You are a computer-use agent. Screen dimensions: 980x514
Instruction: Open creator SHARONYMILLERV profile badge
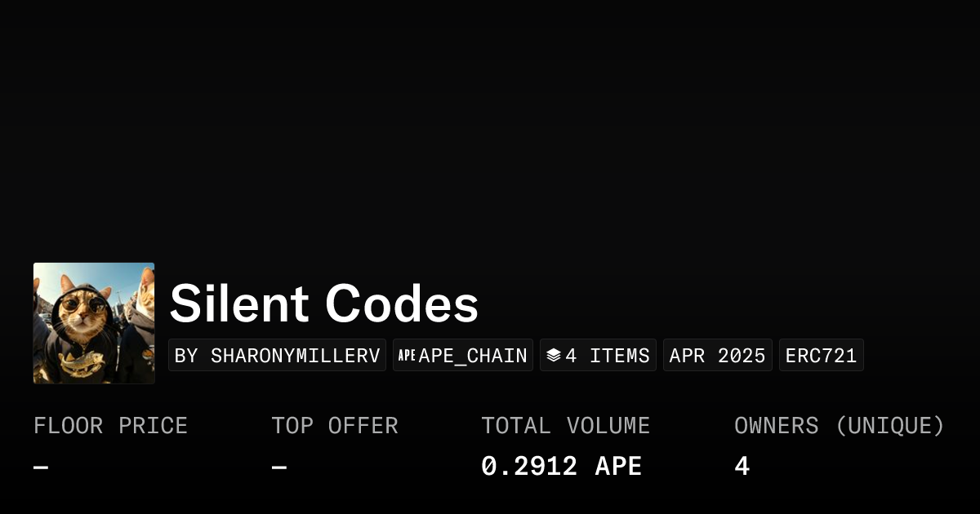pyautogui.click(x=277, y=356)
